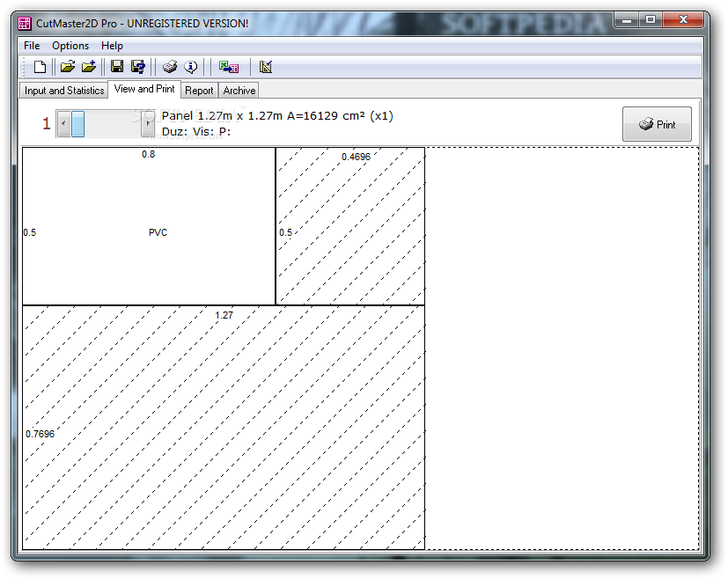This screenshot has height=579, width=728.
Task: Maximize the CutMaster2D Pro window
Action: coord(651,20)
